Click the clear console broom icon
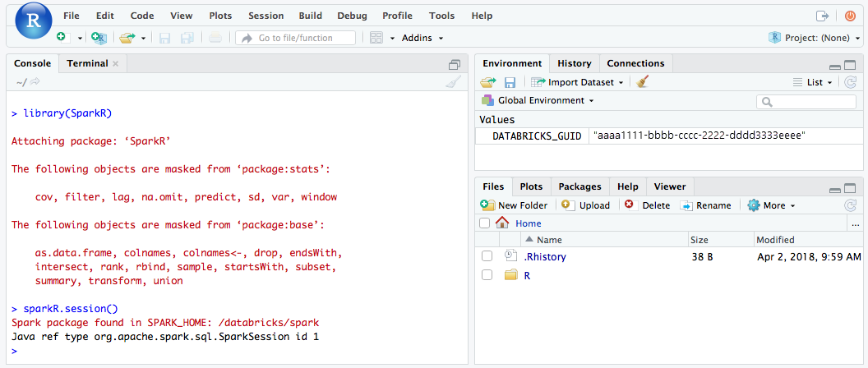 coord(453,81)
